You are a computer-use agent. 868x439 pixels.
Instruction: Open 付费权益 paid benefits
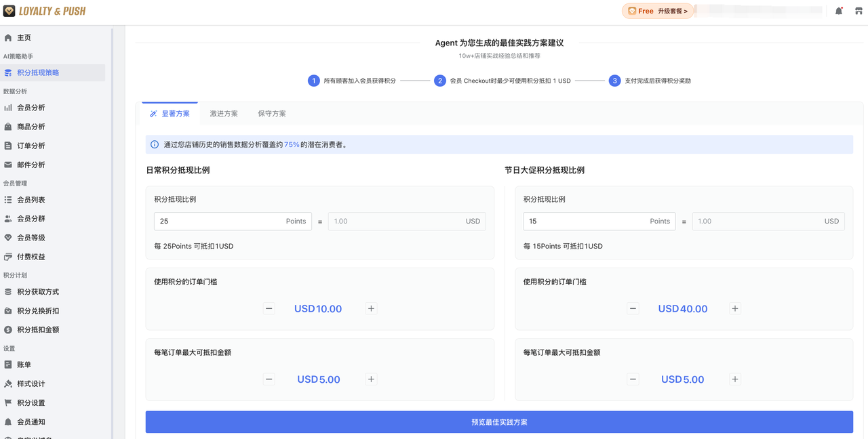pyautogui.click(x=33, y=256)
